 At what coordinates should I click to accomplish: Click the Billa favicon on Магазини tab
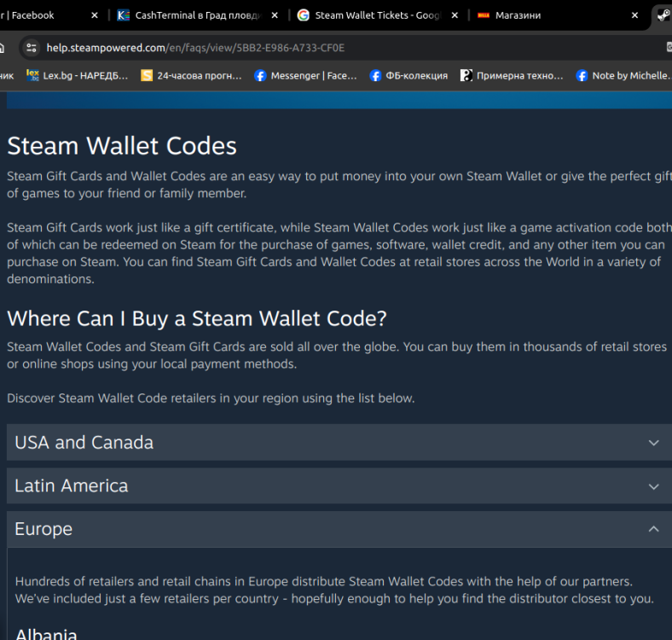point(484,15)
